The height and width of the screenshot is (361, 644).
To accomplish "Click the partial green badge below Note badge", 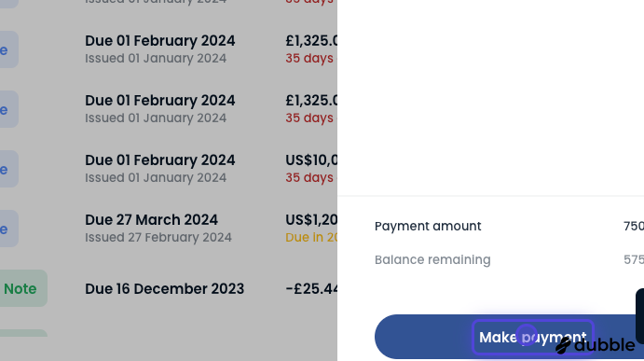I will pos(23,333).
